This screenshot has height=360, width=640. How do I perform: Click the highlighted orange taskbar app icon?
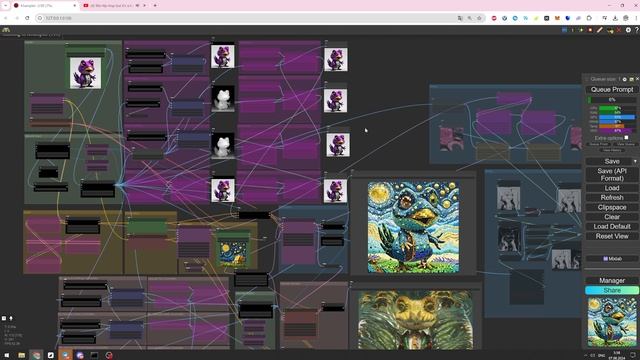(65, 355)
